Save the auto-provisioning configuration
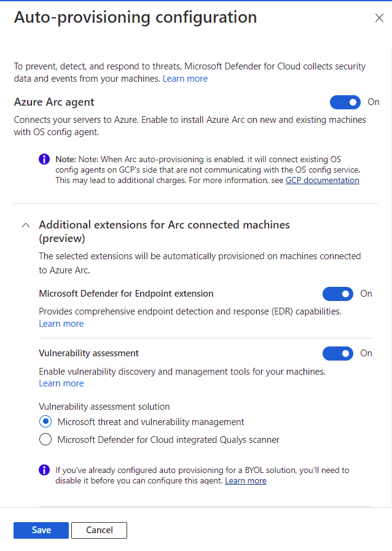The image size is (392, 551). tap(41, 530)
